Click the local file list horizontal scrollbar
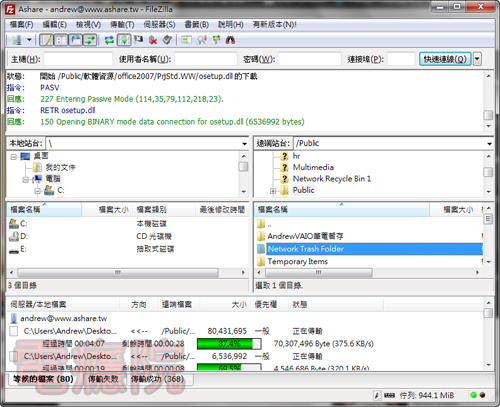 pos(118,273)
